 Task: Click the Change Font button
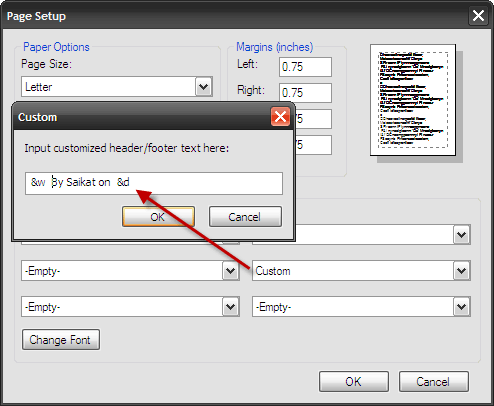coord(61,340)
